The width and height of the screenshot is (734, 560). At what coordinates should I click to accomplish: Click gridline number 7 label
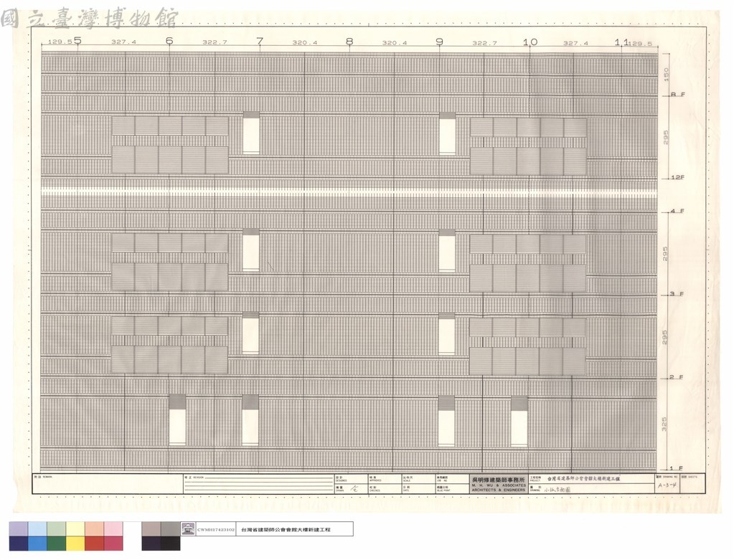click(x=260, y=41)
